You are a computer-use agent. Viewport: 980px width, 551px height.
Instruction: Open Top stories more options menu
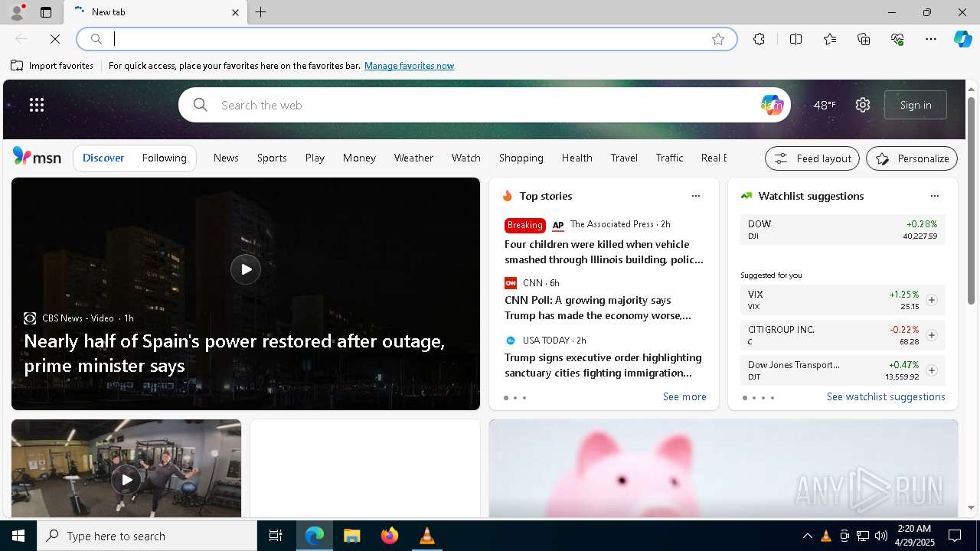tap(696, 196)
